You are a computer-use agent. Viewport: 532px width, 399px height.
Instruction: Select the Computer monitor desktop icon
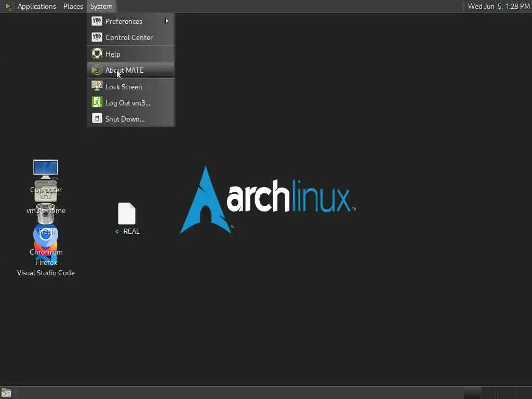(x=46, y=169)
